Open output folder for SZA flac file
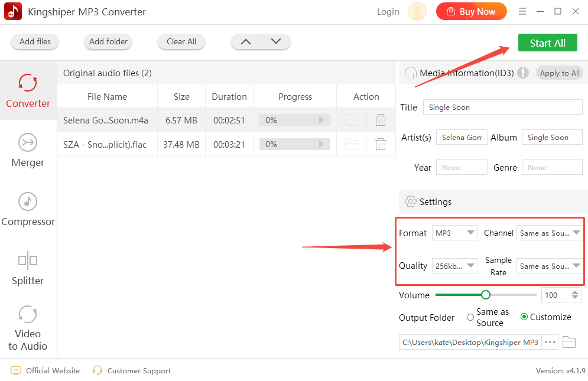Viewport: 588px width, 381px height. (352, 144)
